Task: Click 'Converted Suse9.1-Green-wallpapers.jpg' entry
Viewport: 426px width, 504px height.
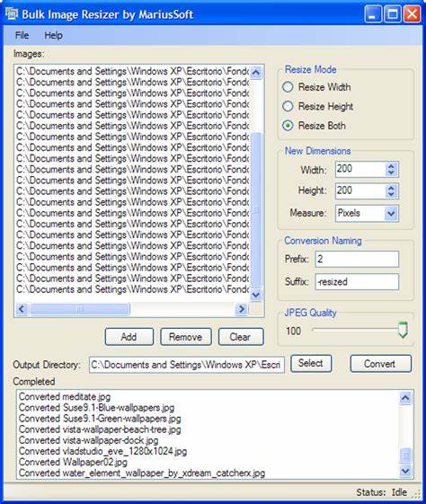Action: (100, 419)
